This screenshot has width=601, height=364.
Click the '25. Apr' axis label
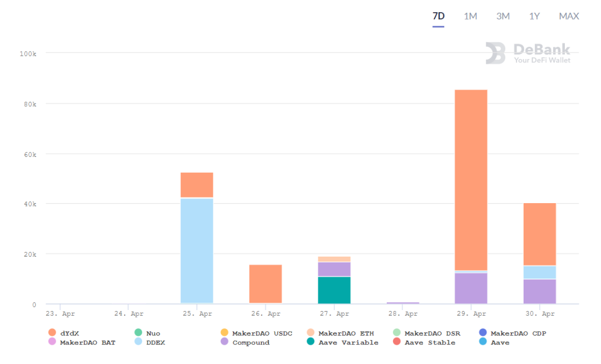(x=197, y=313)
